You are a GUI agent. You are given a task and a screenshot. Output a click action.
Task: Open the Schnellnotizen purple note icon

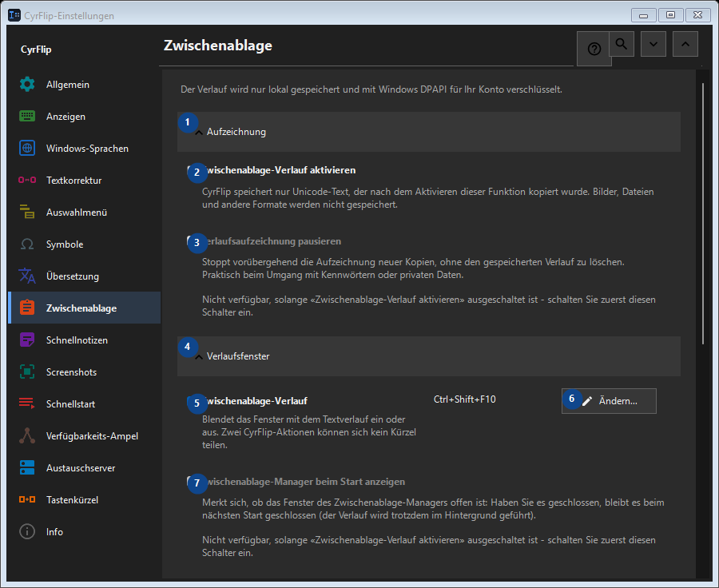click(x=27, y=340)
